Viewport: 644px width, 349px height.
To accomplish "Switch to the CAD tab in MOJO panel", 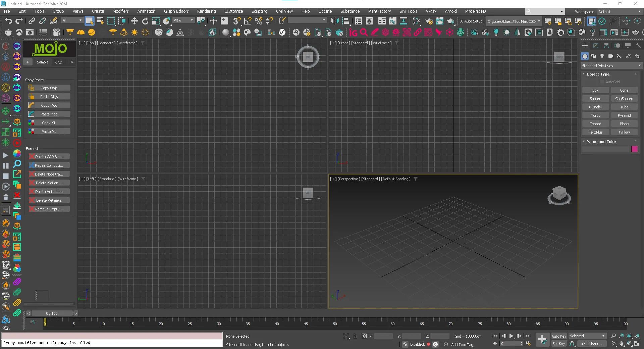I will coord(58,62).
